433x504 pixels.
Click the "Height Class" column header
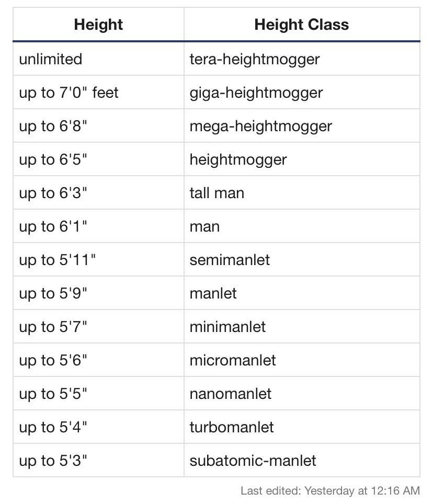click(301, 25)
